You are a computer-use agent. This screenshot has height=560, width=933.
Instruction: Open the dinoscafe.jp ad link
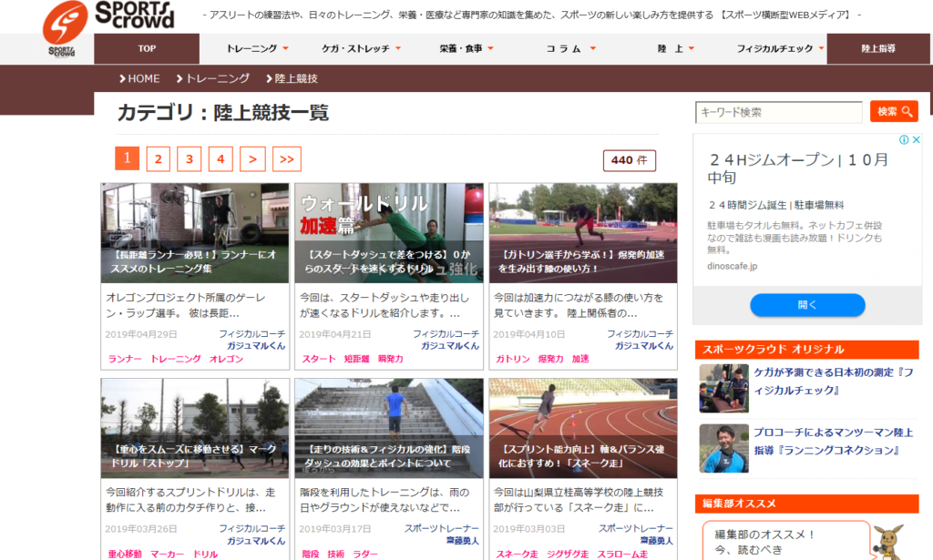click(x=732, y=266)
